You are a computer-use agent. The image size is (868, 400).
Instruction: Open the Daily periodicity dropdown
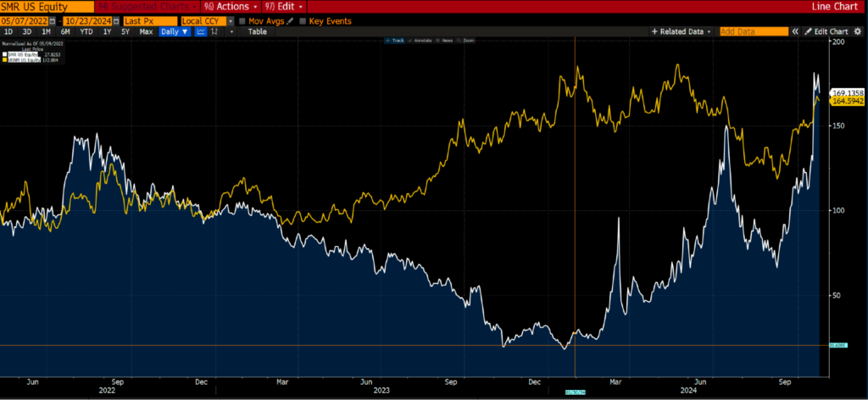[175, 31]
